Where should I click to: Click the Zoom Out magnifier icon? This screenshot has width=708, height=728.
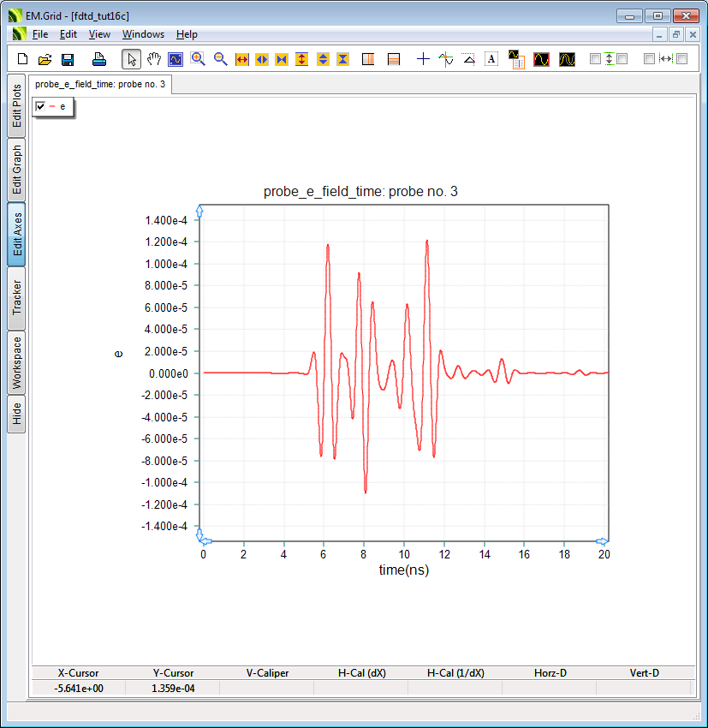(x=220, y=59)
